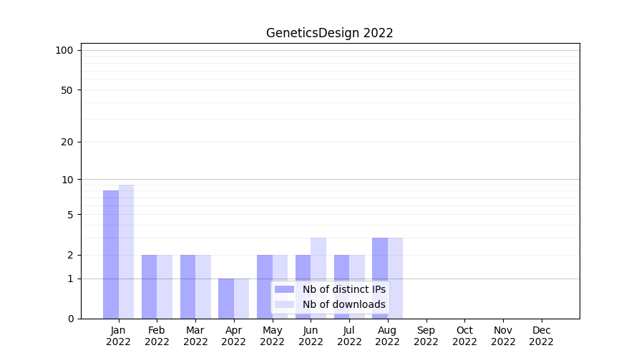Select the February distinct IPs bar
The height and width of the screenshot is (358, 644).
tap(149, 286)
